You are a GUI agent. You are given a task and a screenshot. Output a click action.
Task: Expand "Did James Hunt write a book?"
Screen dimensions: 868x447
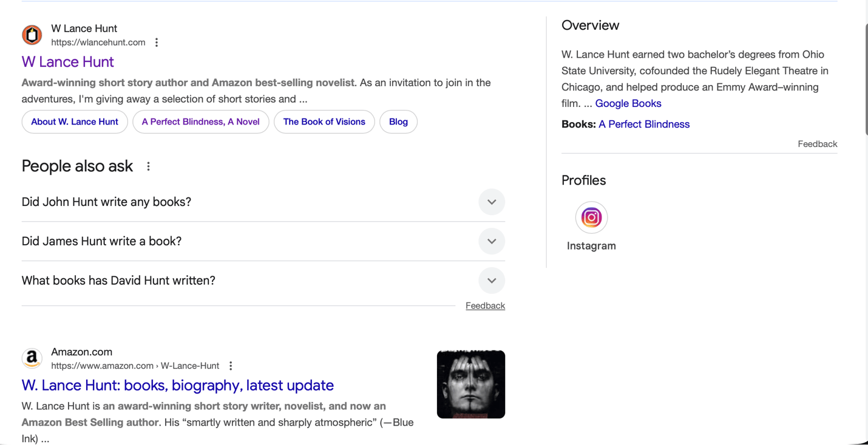(491, 242)
